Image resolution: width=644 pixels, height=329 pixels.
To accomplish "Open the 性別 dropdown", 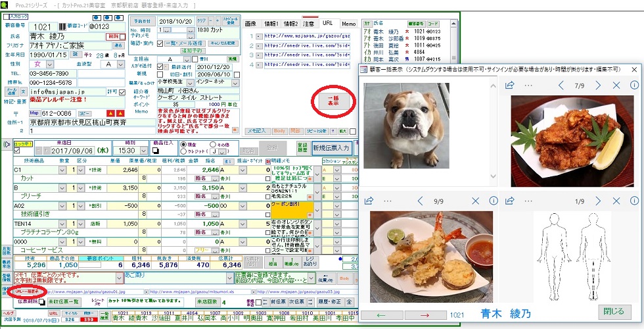I will (x=49, y=64).
